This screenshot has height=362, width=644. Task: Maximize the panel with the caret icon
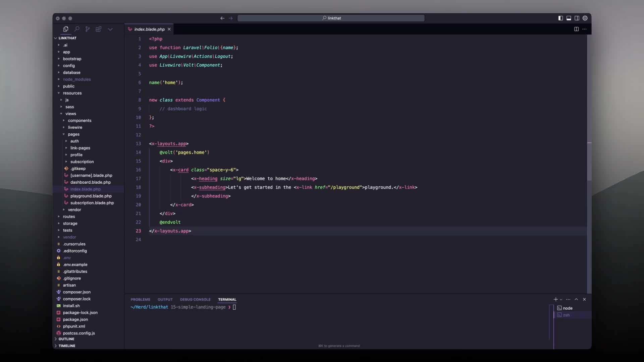tap(576, 299)
